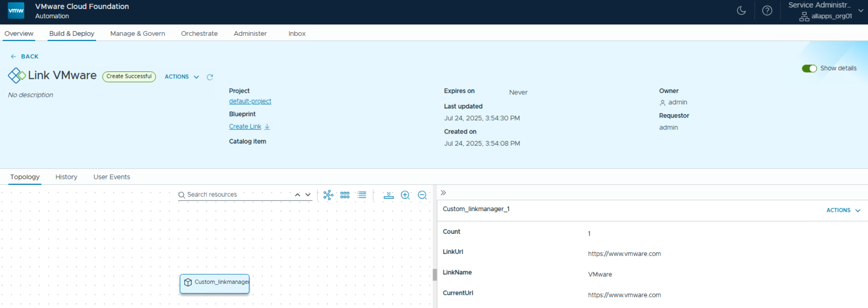This screenshot has height=308, width=868.
Task: Zoom out on topology canvas
Action: tap(422, 195)
